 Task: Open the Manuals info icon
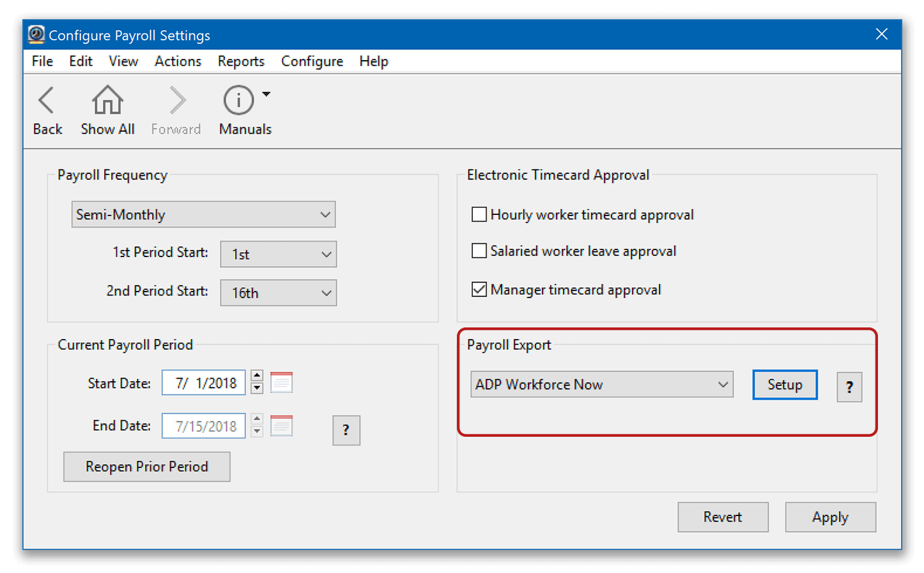point(238,101)
